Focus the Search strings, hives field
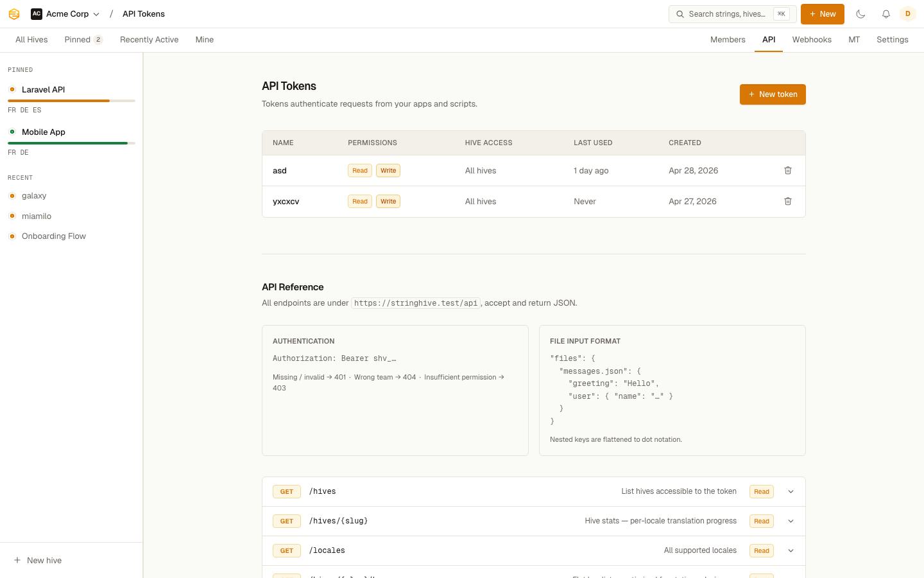This screenshot has height=578, width=924. tap(732, 14)
